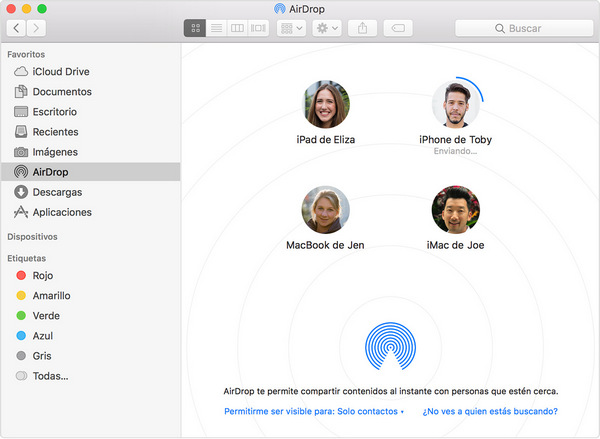The height and width of the screenshot is (439, 600).
Task: Filter by the Rojo red tag
Action: tap(42, 275)
